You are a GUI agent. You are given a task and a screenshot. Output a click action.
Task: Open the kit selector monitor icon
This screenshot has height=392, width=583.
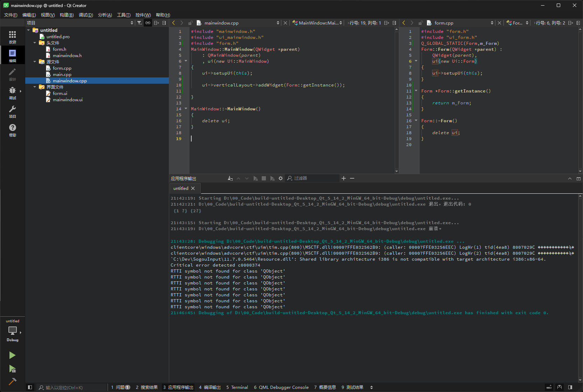pos(12,330)
